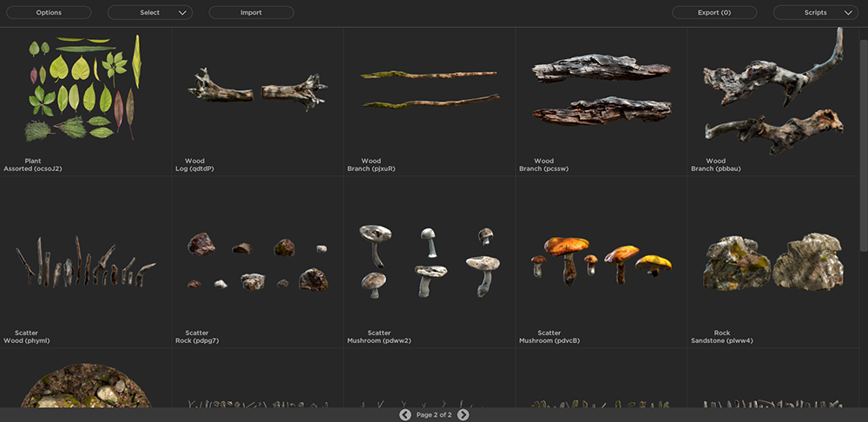868x422 pixels.
Task: Select the Scatter Mushroom (pdww2) thumbnail
Action: coord(430,261)
